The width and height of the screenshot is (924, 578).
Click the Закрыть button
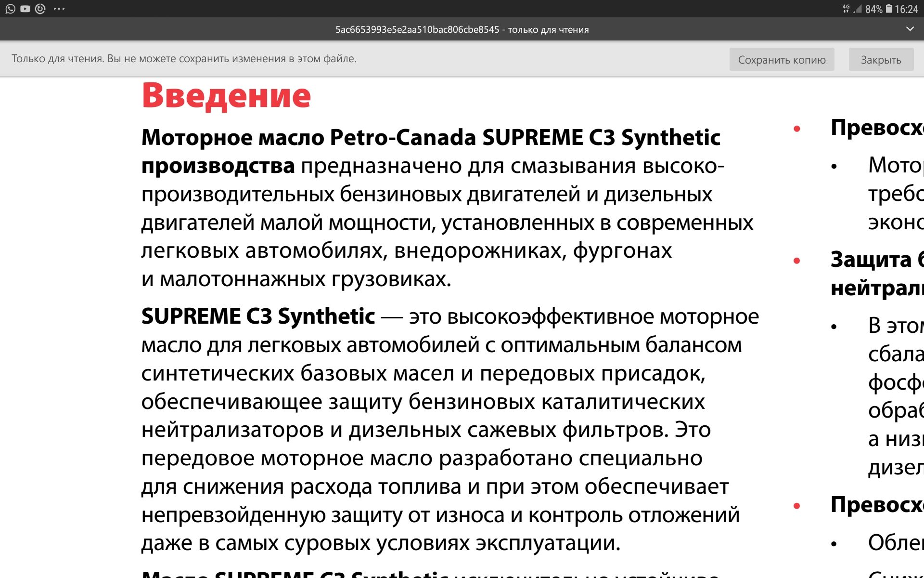[881, 60]
